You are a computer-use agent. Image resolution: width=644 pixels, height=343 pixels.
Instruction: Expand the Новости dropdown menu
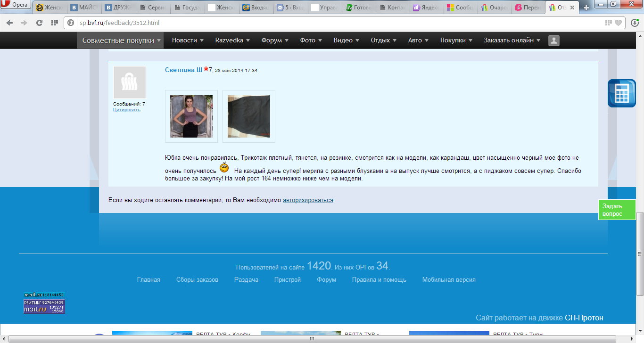tap(188, 41)
